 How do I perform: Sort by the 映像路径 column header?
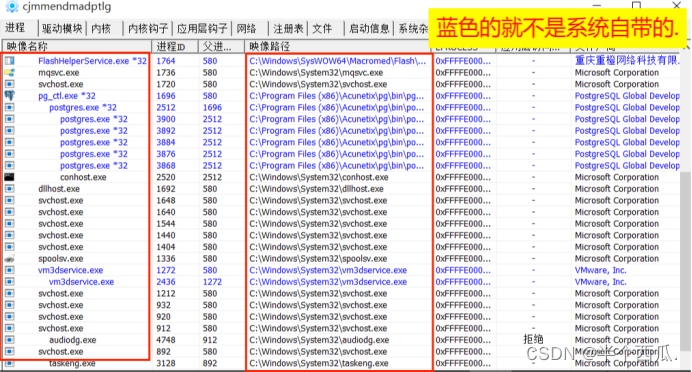tap(338, 46)
